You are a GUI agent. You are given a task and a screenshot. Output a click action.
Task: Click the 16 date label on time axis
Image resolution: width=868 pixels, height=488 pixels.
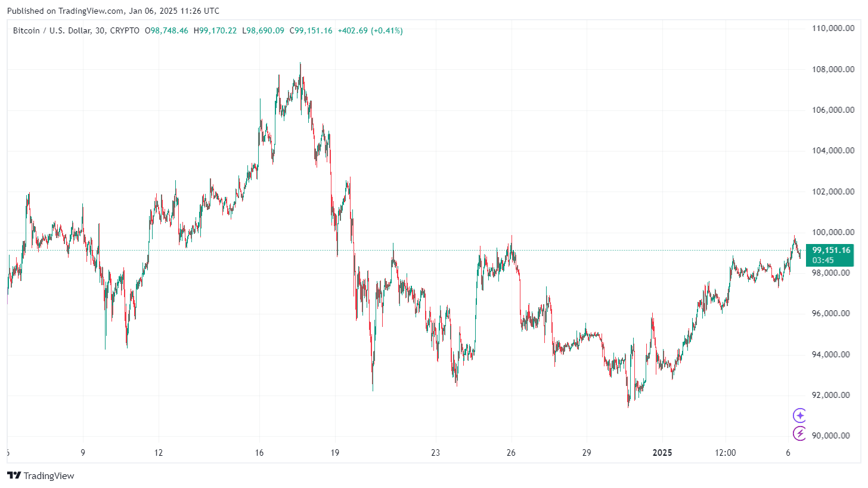tap(259, 453)
